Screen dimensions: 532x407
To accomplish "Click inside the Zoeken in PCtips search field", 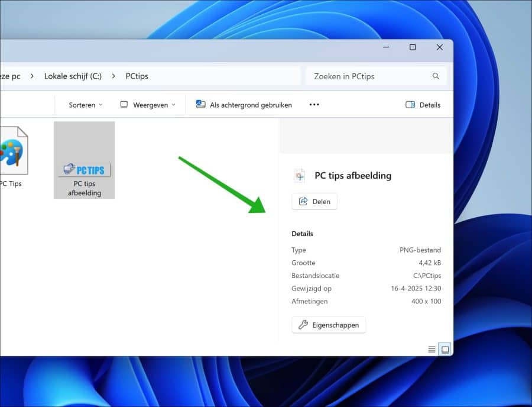I will pos(361,76).
